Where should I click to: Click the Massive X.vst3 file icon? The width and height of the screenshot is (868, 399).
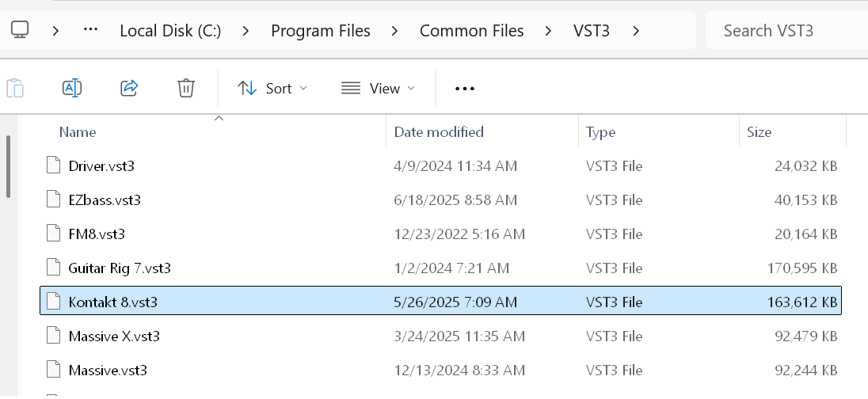tap(54, 336)
